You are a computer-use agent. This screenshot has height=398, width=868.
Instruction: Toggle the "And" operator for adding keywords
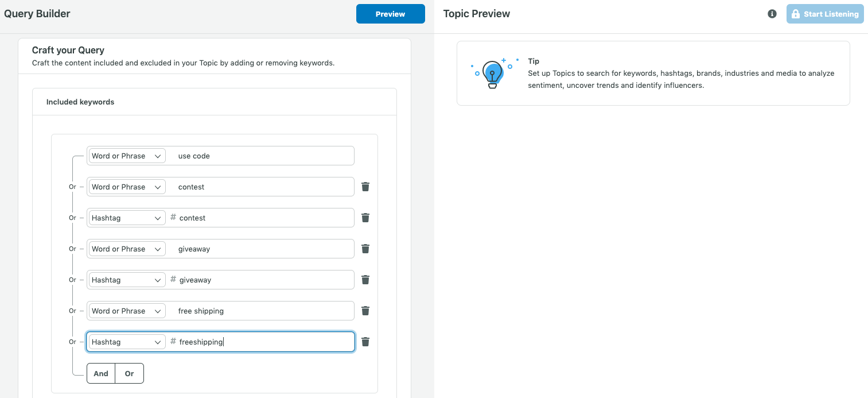click(100, 373)
